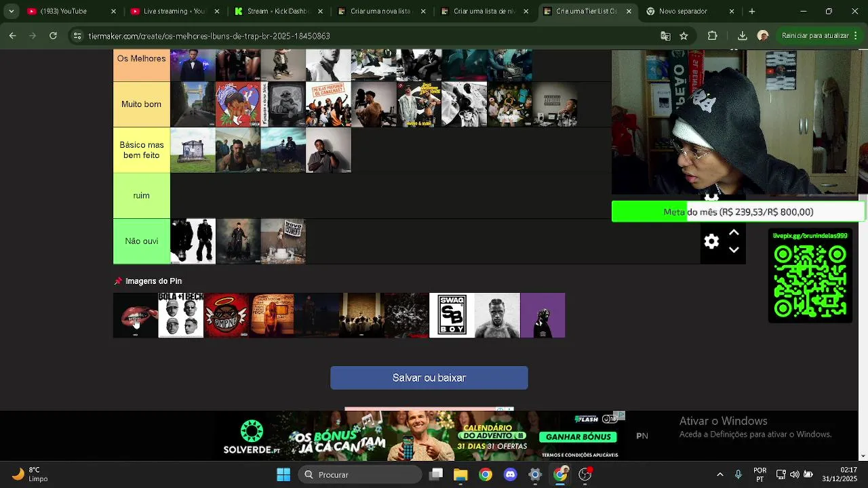868x488 pixels.
Task: Close the (1983) YouTube tab
Action: click(113, 11)
